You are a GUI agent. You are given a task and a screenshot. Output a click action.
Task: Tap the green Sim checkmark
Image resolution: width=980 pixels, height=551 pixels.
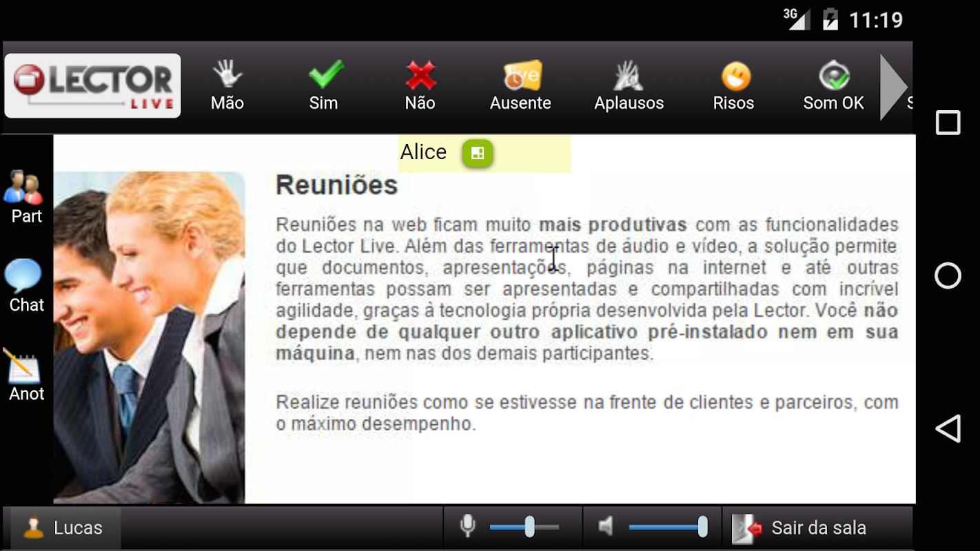pos(324,85)
